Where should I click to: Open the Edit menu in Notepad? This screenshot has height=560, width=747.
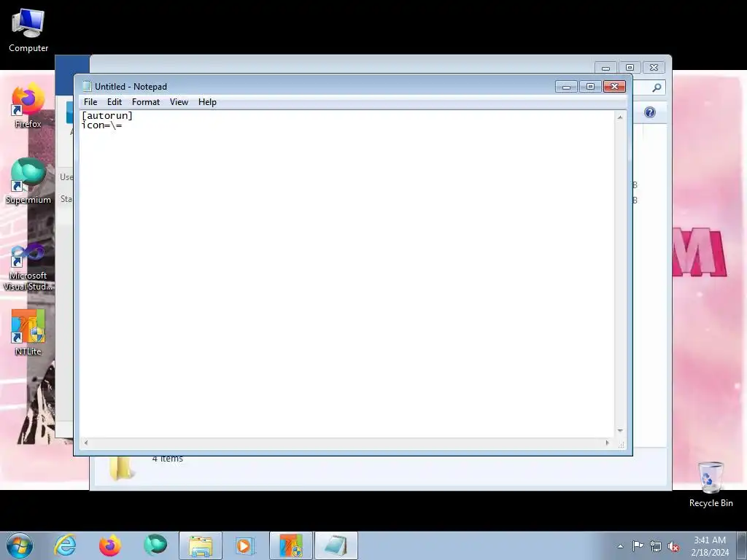115,102
